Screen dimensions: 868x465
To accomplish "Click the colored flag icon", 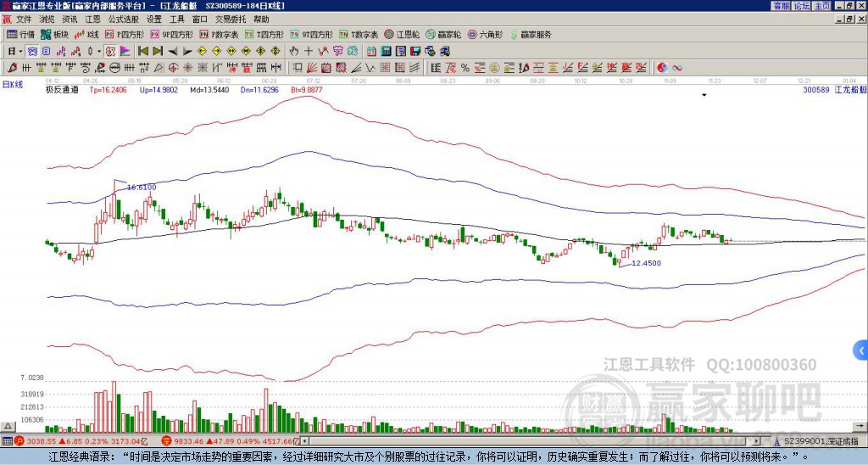I will [x=125, y=51].
